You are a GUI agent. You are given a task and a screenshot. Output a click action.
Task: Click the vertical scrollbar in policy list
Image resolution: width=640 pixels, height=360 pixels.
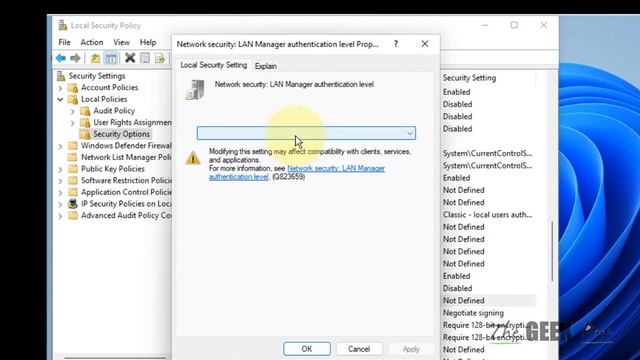click(551, 251)
